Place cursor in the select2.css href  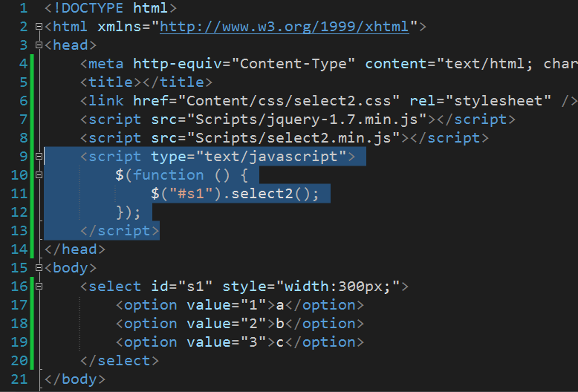coord(289,100)
